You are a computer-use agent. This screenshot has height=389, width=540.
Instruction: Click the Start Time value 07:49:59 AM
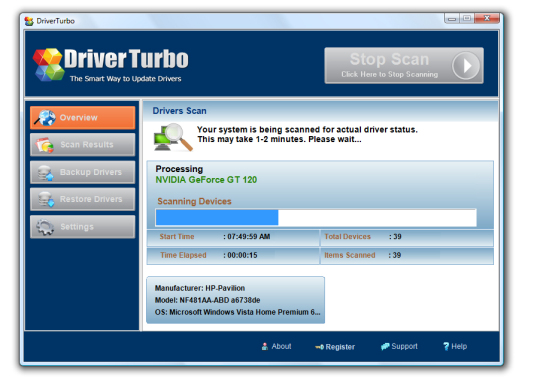249,236
